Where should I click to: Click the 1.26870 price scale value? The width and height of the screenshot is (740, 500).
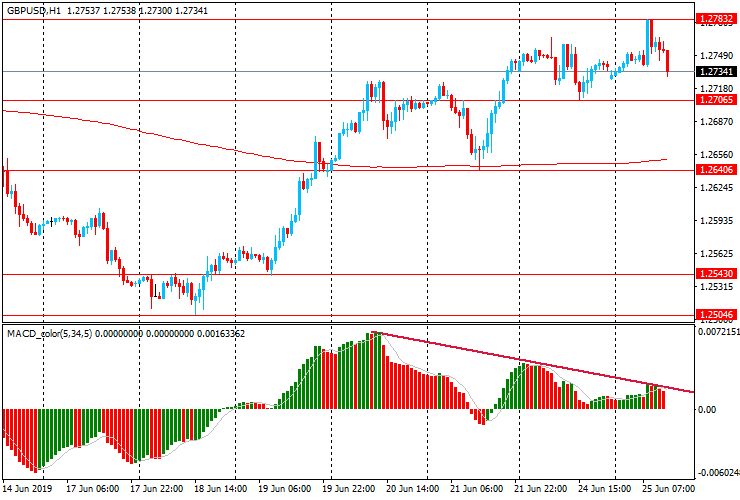(x=717, y=122)
